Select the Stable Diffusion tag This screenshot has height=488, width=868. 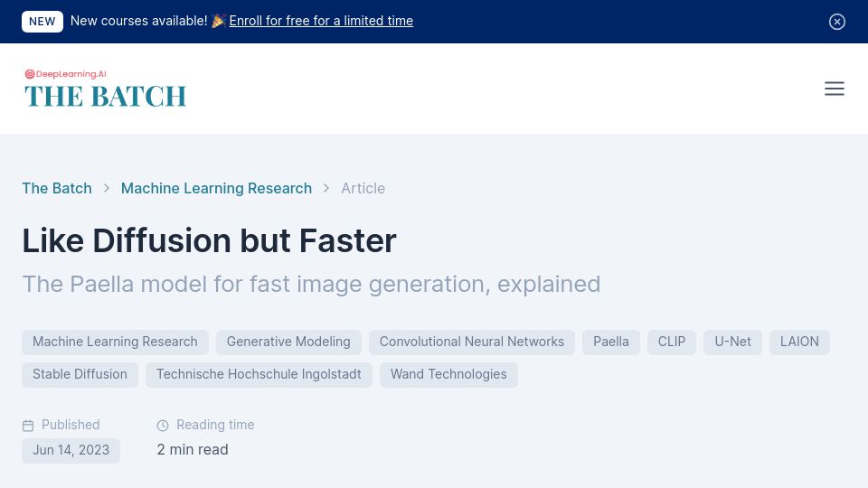coord(80,374)
